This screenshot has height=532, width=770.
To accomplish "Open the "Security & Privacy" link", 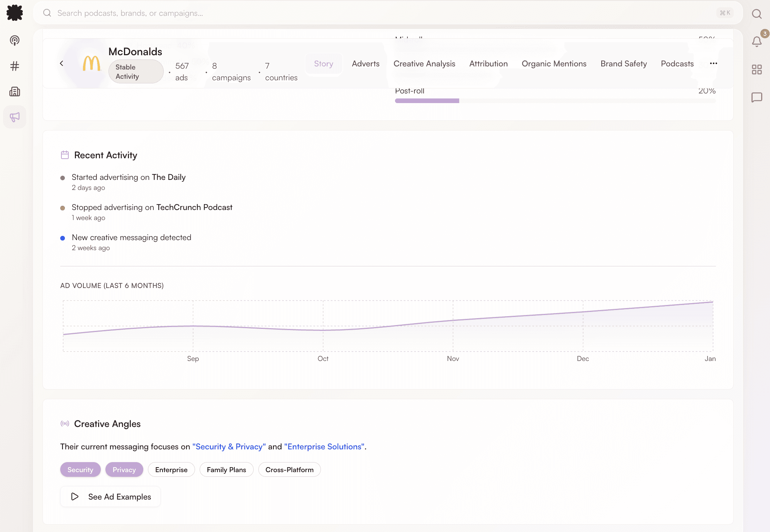I will [x=229, y=447].
